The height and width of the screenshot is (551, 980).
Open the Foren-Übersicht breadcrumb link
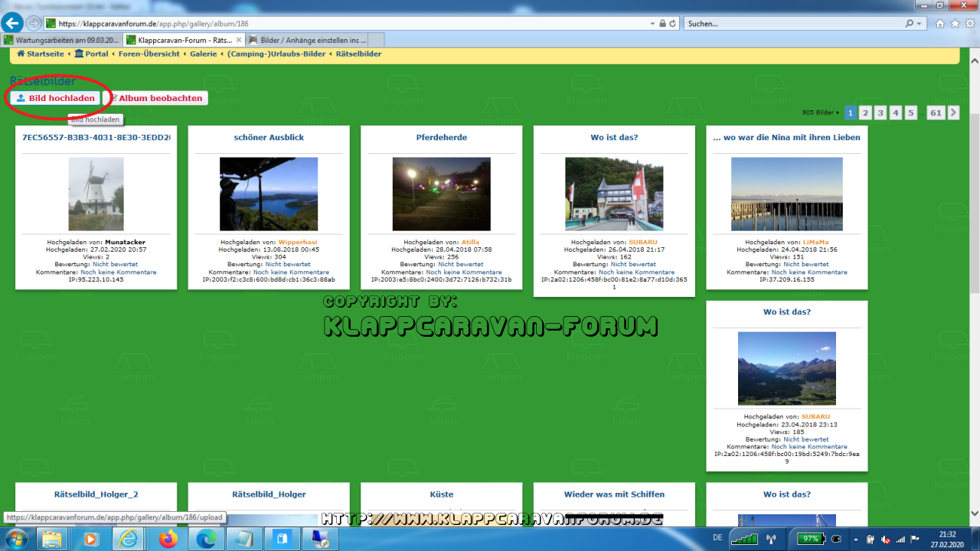click(149, 54)
